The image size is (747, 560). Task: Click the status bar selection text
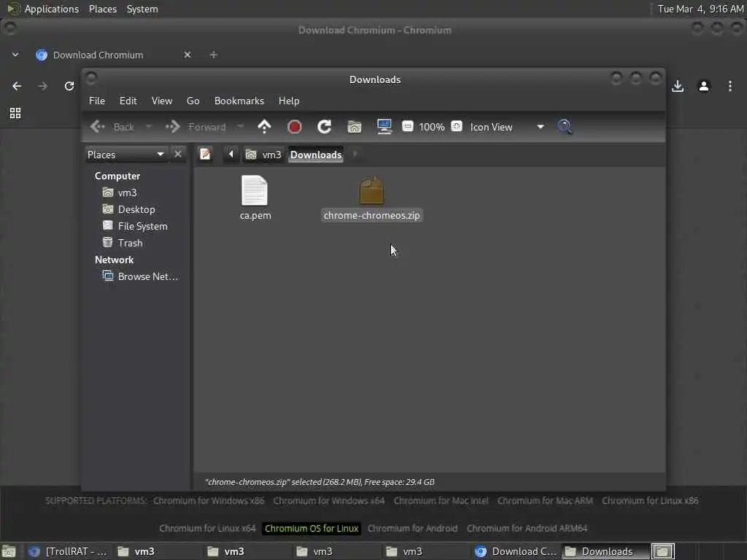[x=320, y=482]
